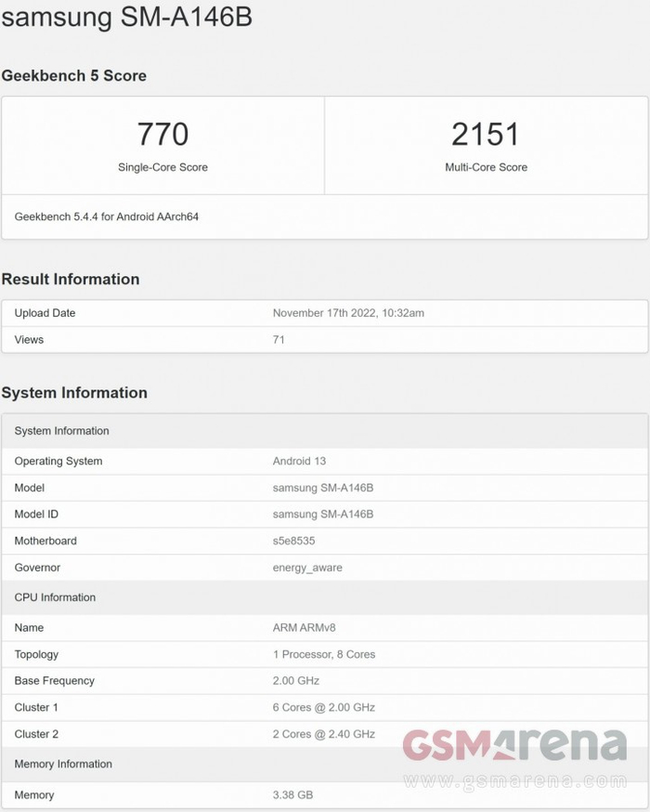Select samsung SM-A146B in the Model ID row
This screenshot has height=812, width=650.
pos(323,514)
